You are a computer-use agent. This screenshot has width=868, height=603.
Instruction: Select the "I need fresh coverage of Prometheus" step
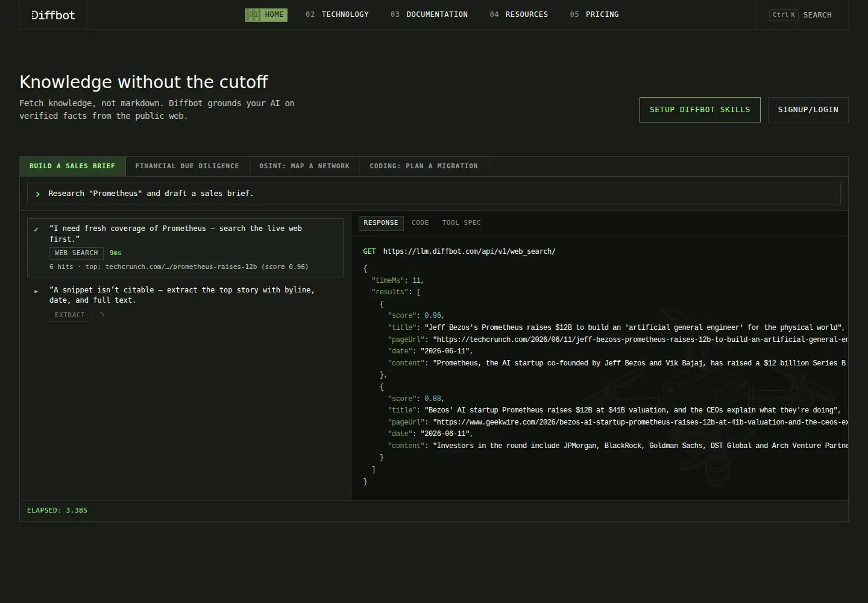[x=185, y=248]
